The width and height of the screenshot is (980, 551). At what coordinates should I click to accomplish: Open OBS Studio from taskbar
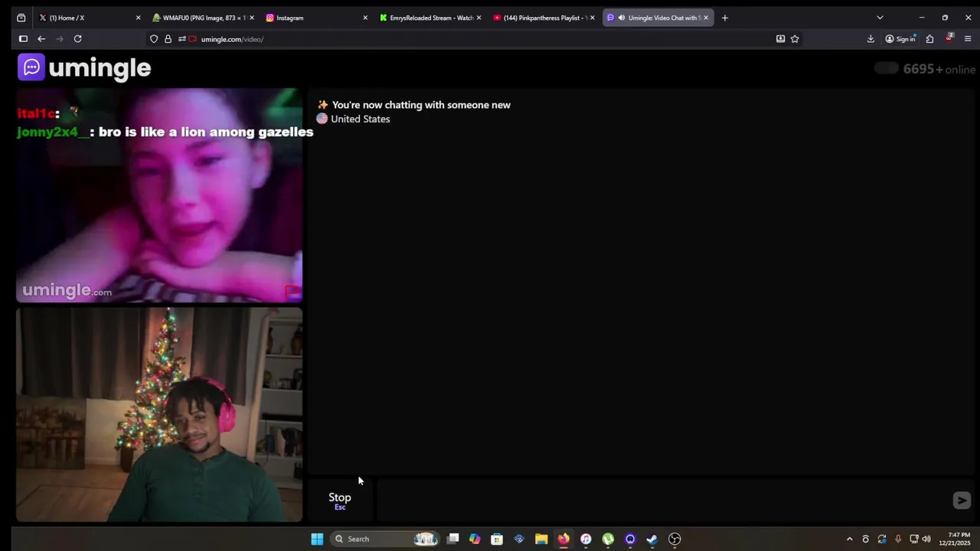(x=675, y=539)
